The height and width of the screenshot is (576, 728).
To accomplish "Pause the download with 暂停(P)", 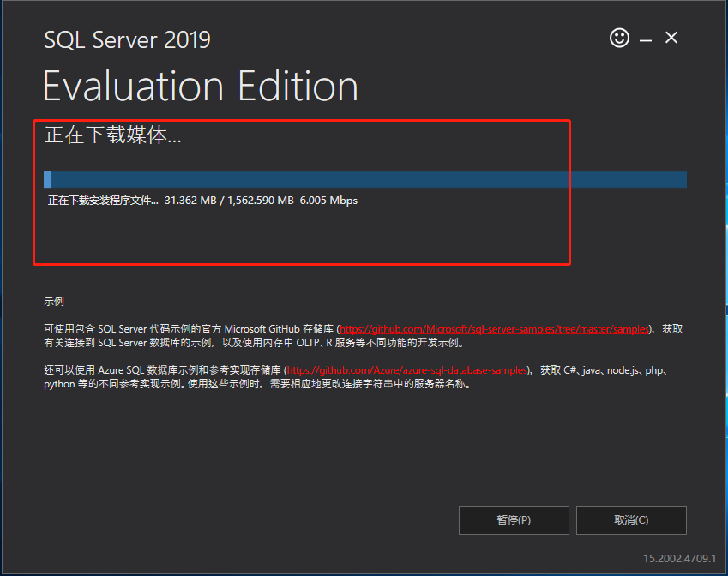I will (x=514, y=520).
